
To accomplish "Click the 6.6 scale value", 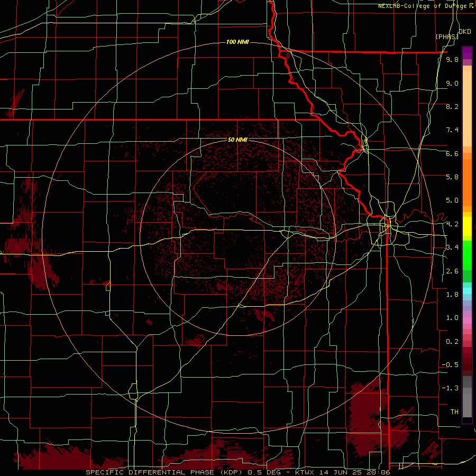I will tap(452, 153).
